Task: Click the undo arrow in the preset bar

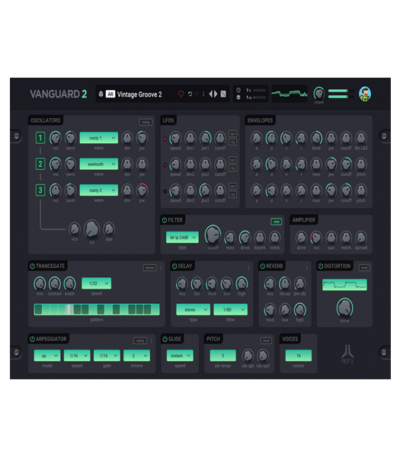Action: pos(190,94)
